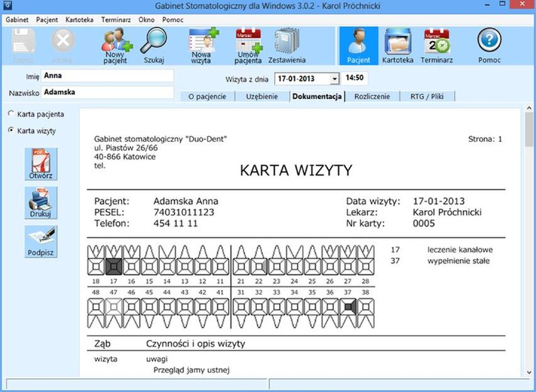The height and width of the screenshot is (392, 536).
Task: Open the Terminarz scheduler icon
Action: click(436, 43)
